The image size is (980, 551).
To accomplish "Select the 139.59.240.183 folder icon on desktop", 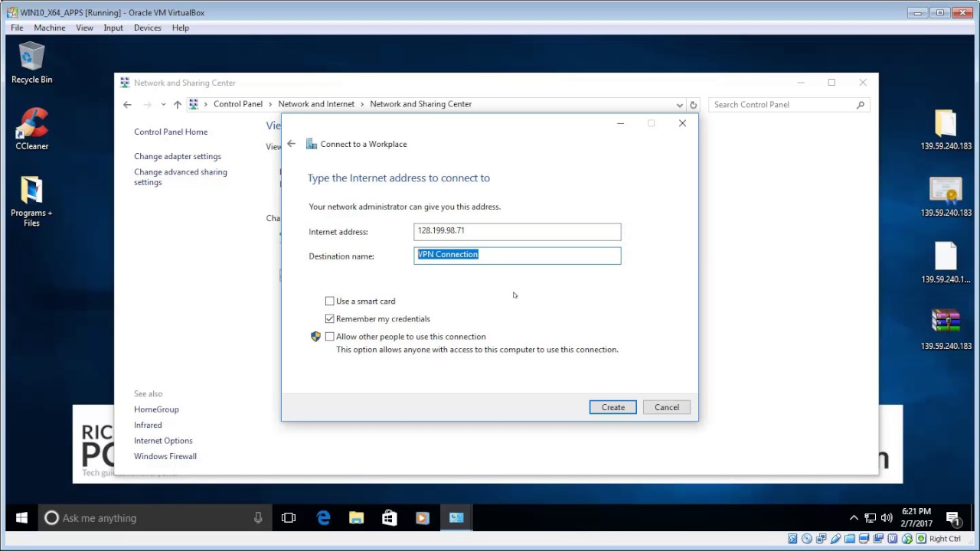I will pos(946,130).
